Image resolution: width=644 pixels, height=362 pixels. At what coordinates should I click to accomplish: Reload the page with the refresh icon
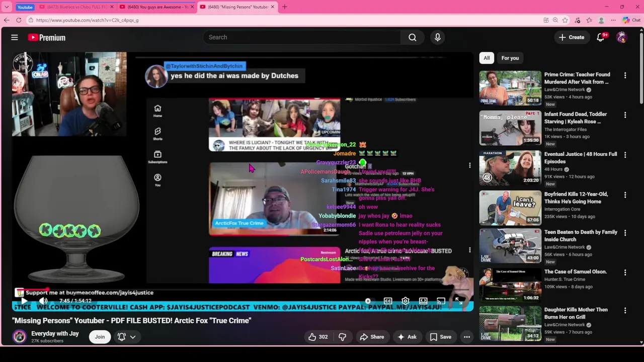(x=19, y=20)
